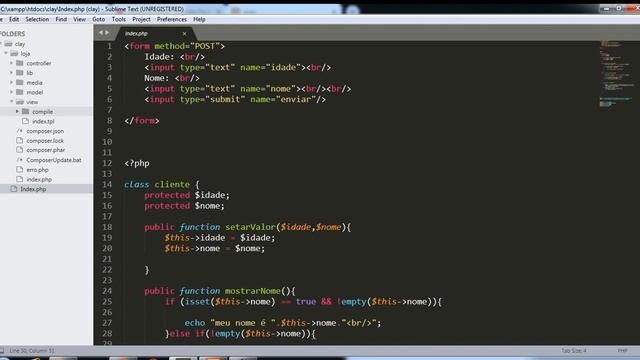Click the clay folder name
Screen dimensions: 640x360
[x=20, y=44]
